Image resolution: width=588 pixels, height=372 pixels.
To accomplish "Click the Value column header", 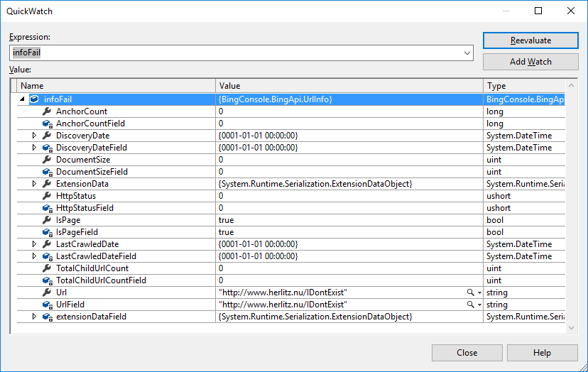I will click(x=349, y=86).
